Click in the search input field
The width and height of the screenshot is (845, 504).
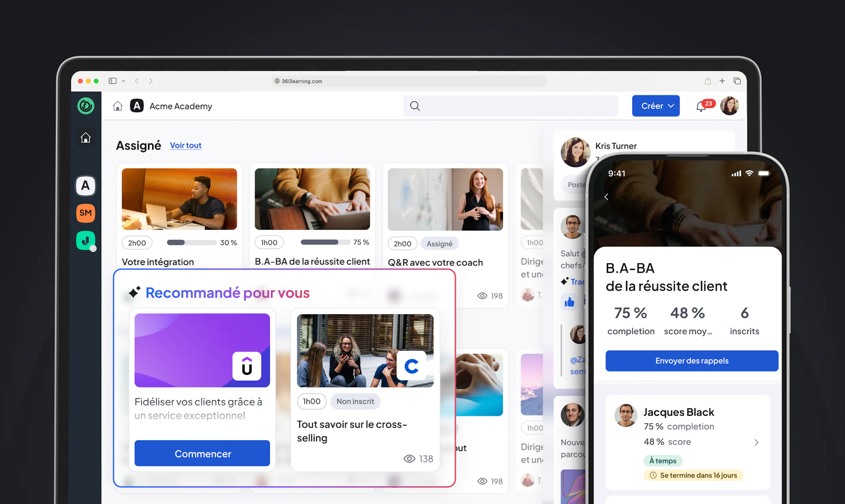pyautogui.click(x=511, y=106)
